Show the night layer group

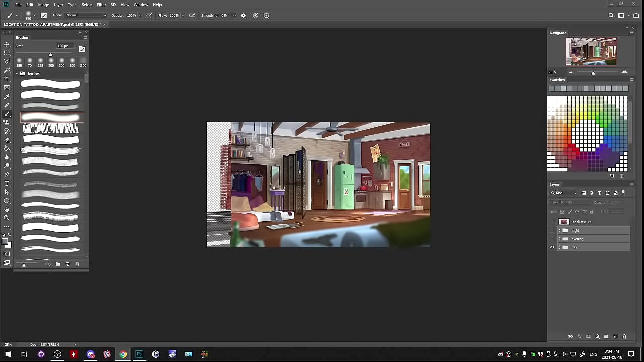(552, 230)
